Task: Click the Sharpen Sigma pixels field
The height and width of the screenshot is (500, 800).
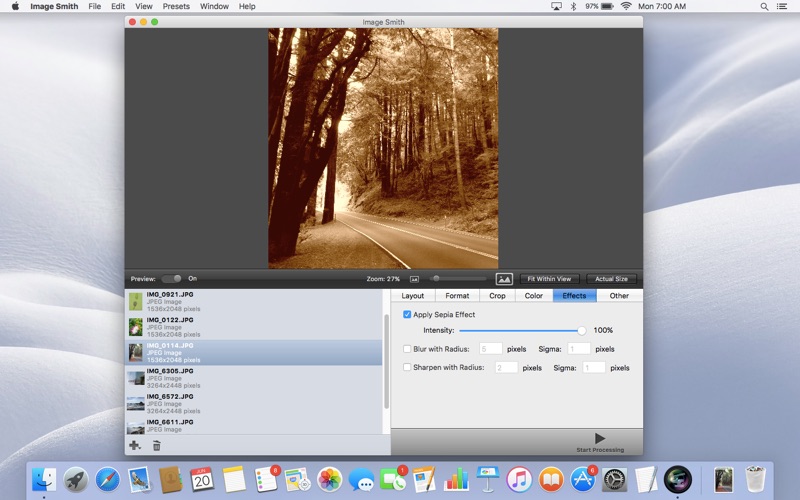Action: tap(594, 367)
